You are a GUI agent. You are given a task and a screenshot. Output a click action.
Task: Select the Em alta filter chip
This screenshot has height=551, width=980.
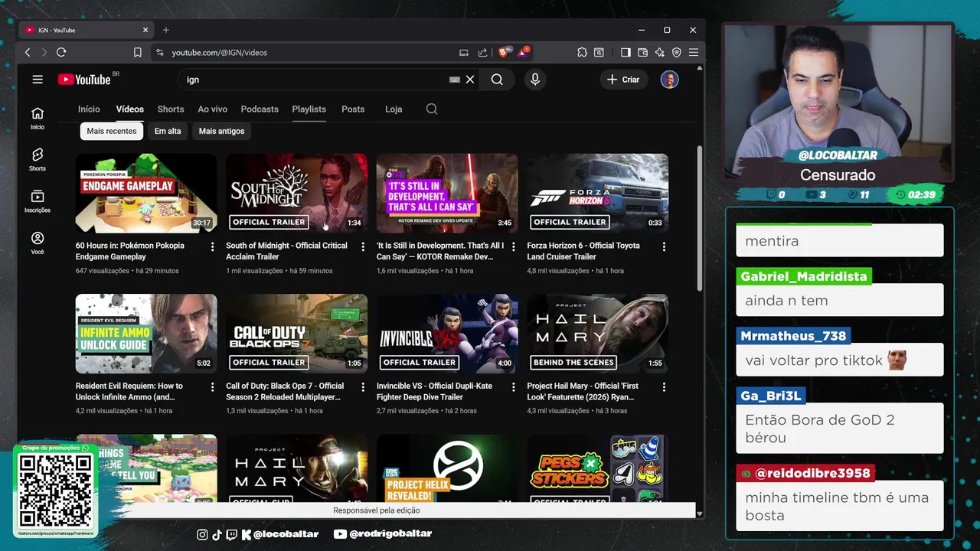[168, 131]
